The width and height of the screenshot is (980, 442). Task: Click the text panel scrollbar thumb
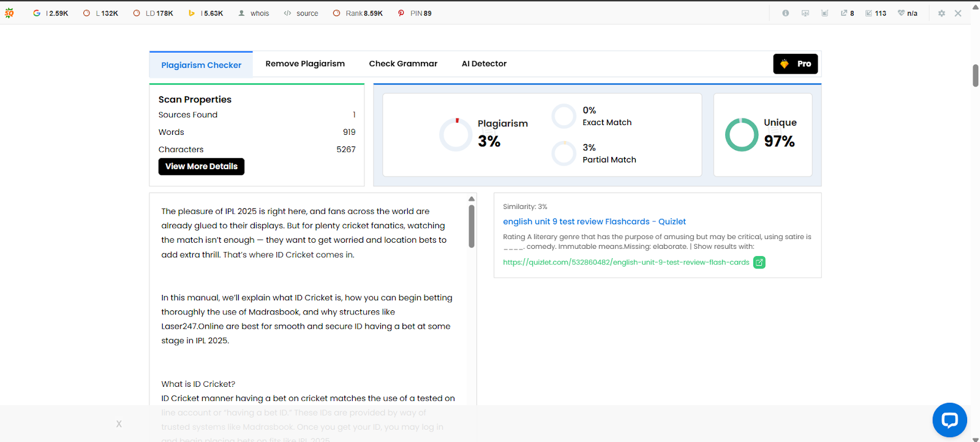tap(472, 226)
